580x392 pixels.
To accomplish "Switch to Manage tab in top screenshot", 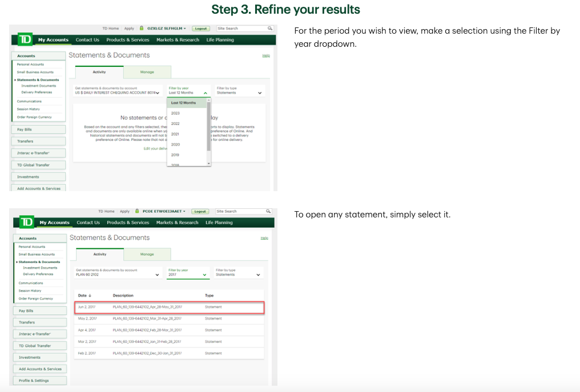I will pyautogui.click(x=147, y=72).
